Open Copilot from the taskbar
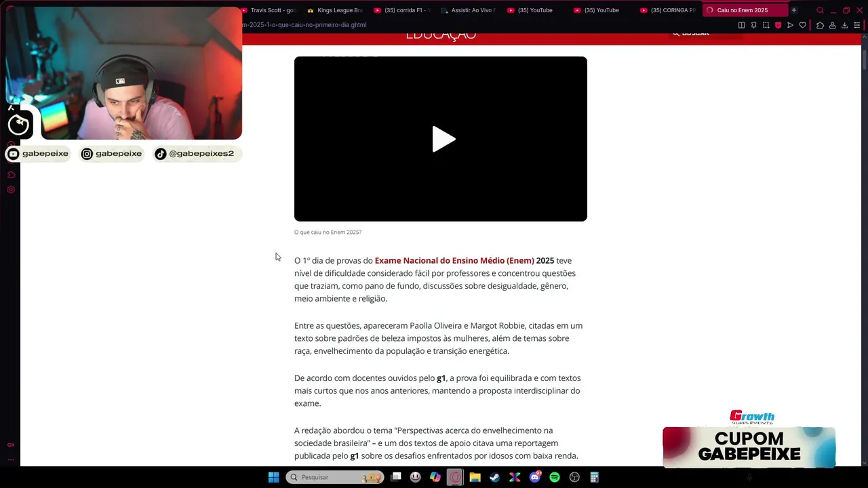The height and width of the screenshot is (488, 868). coord(435,477)
